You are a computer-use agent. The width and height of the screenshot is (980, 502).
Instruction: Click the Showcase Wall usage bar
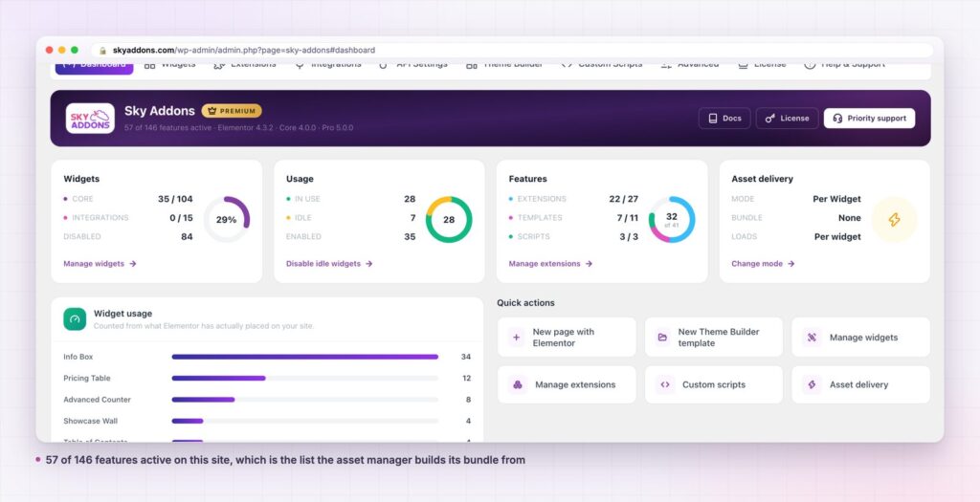tap(305, 421)
